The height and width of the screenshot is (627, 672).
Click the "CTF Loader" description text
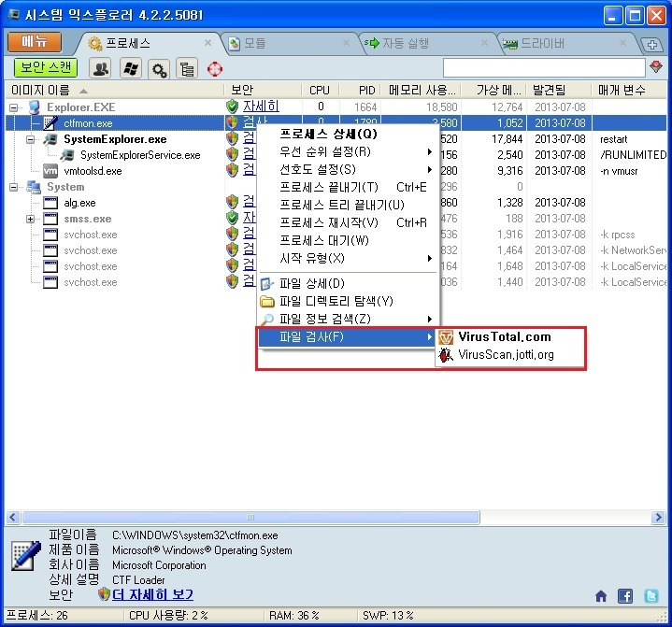coord(138,580)
